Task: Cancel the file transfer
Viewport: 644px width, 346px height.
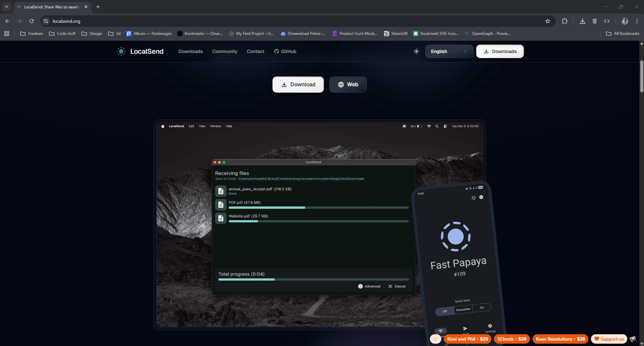Action: [x=397, y=286]
